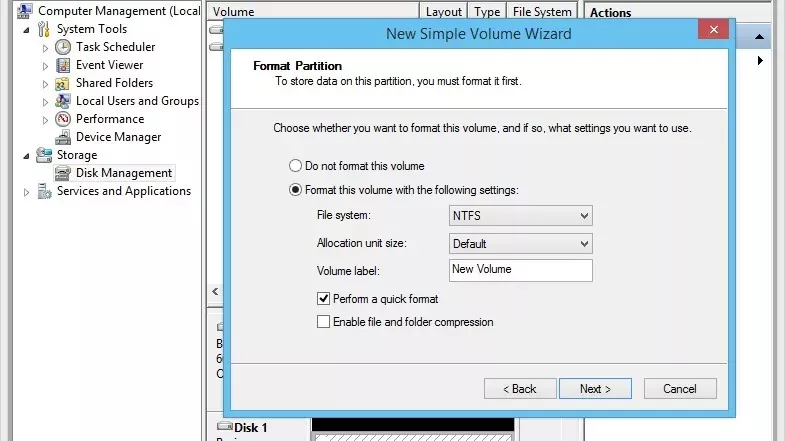Image resolution: width=785 pixels, height=441 pixels.
Task: Select Local Users and Groups tree item
Action: pyautogui.click(x=137, y=101)
